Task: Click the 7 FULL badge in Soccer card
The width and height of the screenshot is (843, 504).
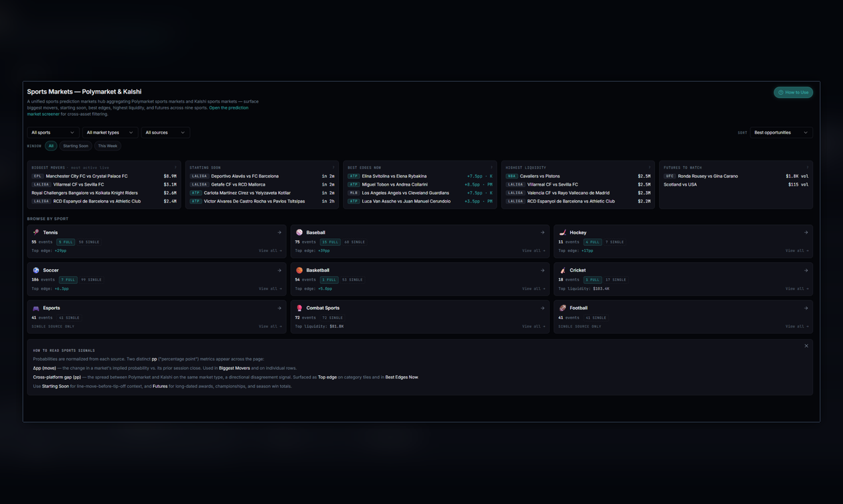Action: [x=68, y=280]
